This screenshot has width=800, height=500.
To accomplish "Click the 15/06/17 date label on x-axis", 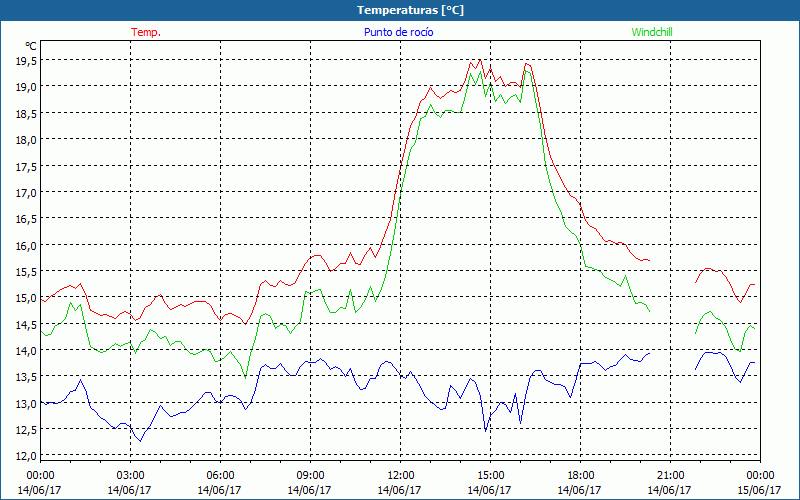I will coord(759,490).
